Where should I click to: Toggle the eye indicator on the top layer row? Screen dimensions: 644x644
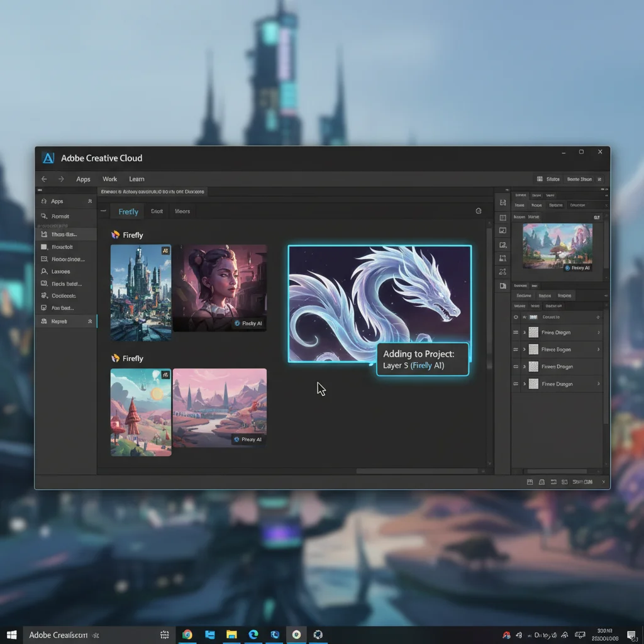(516, 317)
